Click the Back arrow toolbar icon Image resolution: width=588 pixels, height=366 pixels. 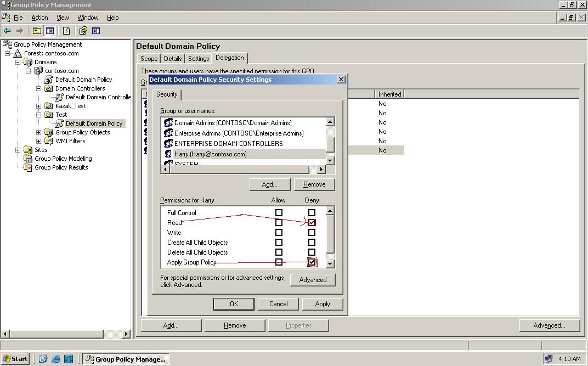[x=7, y=31]
